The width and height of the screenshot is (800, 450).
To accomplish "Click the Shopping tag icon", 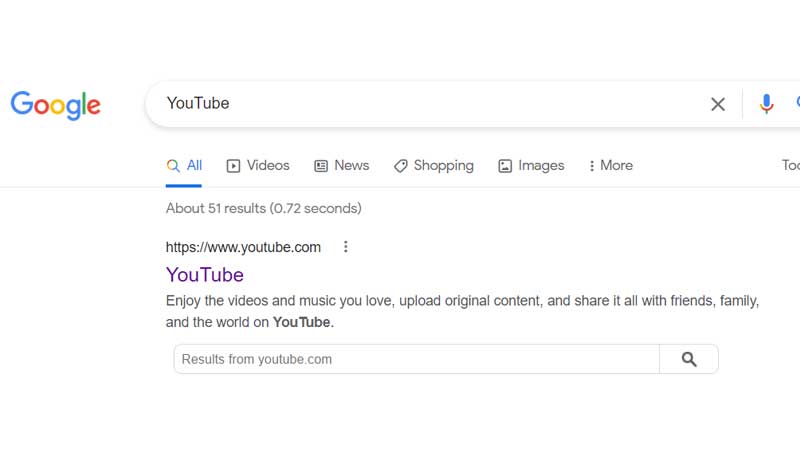I will [401, 166].
